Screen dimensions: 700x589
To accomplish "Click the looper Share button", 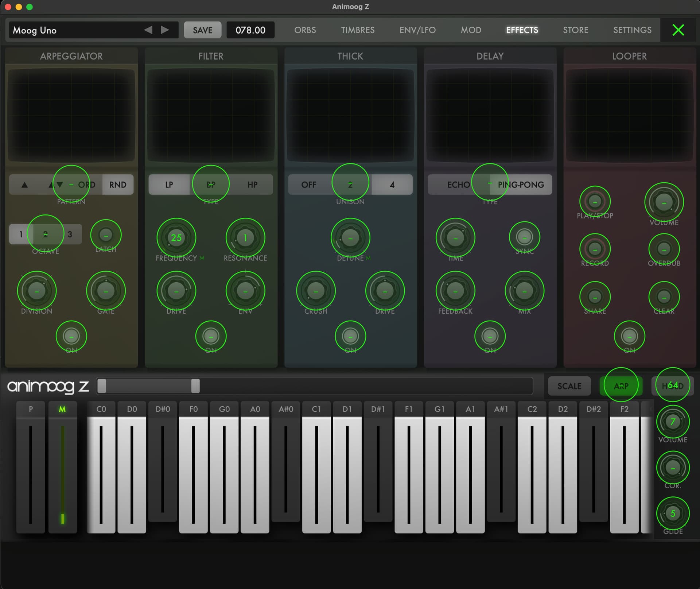I will [595, 297].
